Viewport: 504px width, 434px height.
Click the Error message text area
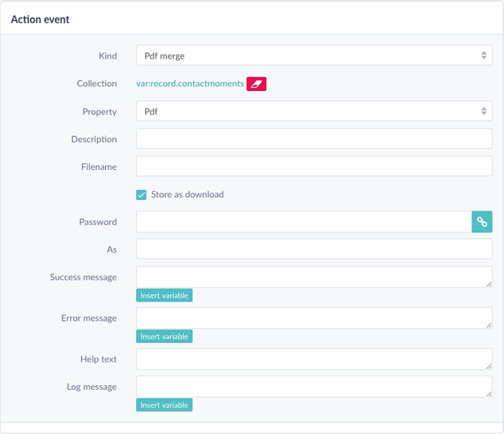314,318
